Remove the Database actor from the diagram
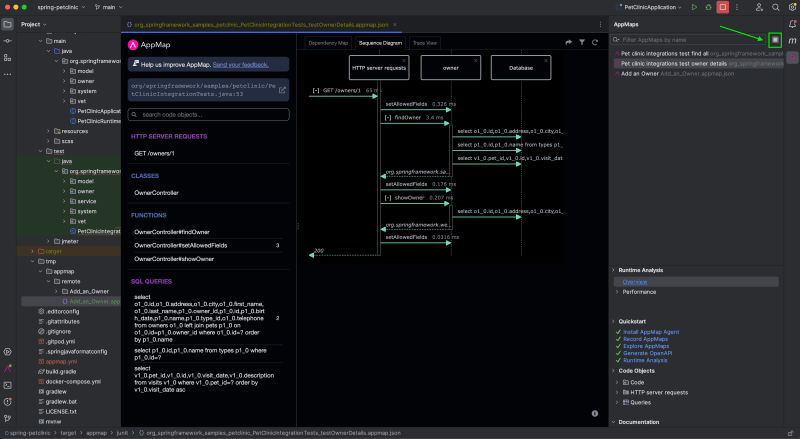800x439 pixels. point(546,60)
